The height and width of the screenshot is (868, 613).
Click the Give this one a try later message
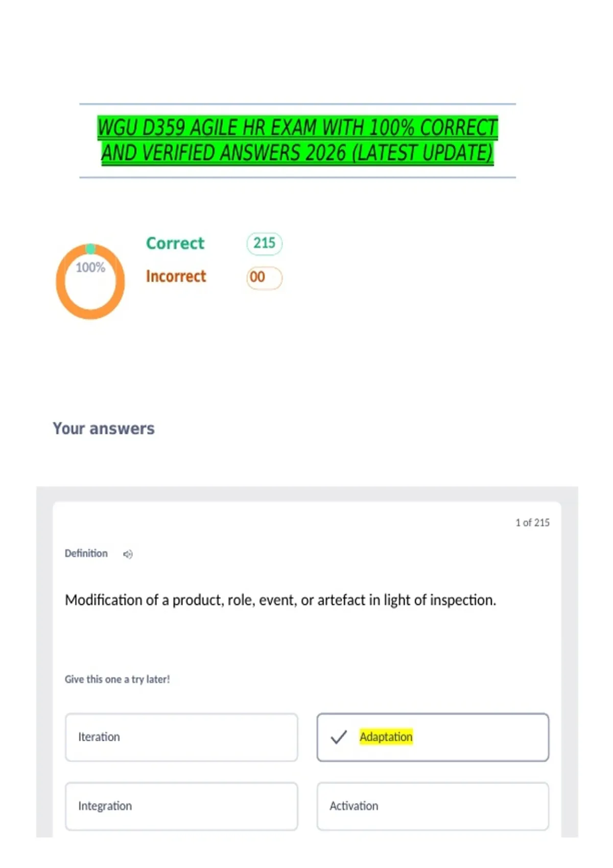pos(117,679)
